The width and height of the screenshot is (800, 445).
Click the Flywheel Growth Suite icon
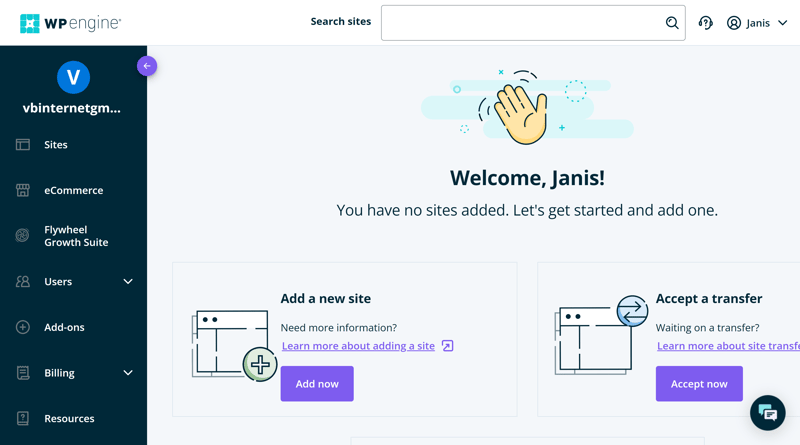(x=23, y=236)
